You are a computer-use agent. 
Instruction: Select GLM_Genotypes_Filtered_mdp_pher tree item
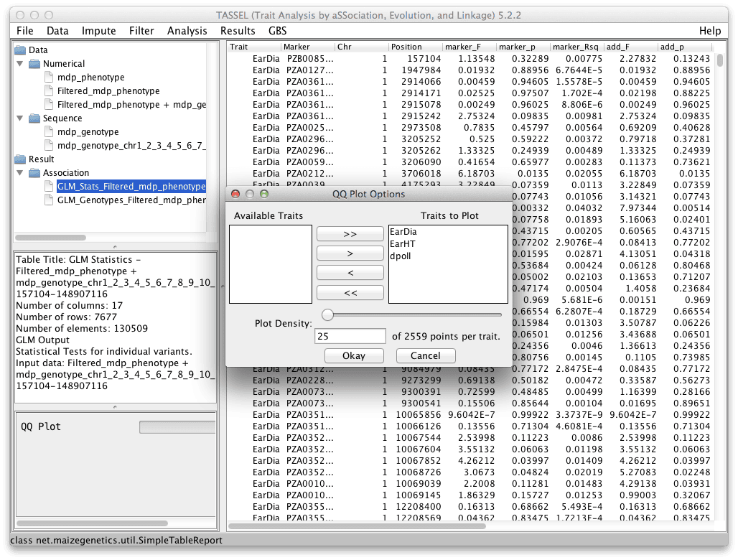pos(131,200)
